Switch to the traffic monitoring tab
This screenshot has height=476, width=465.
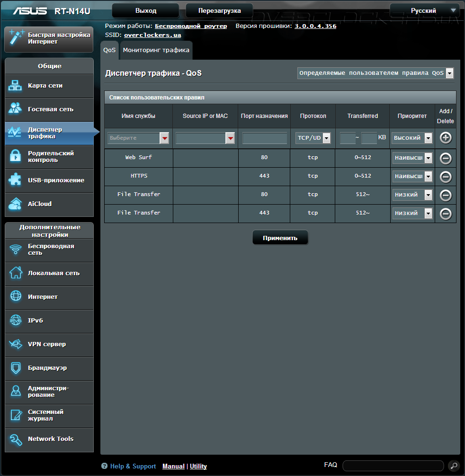[156, 50]
